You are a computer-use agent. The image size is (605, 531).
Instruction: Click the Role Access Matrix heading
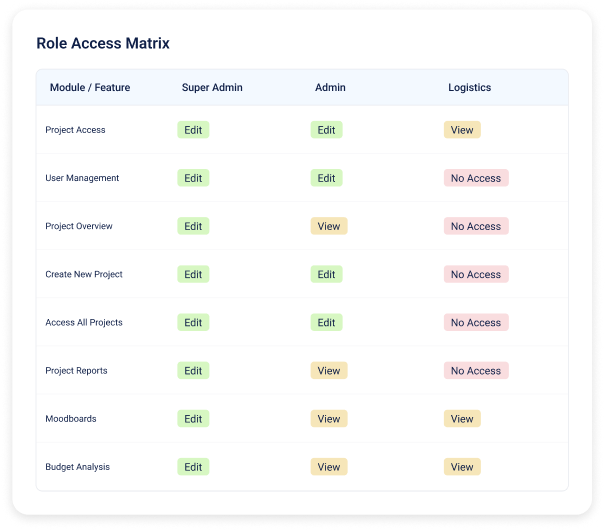(103, 44)
